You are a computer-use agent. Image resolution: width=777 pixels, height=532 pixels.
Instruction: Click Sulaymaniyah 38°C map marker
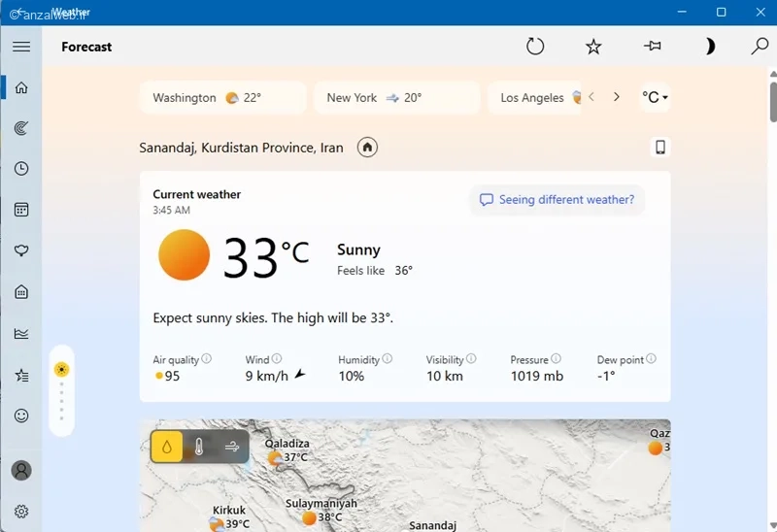tap(321, 511)
